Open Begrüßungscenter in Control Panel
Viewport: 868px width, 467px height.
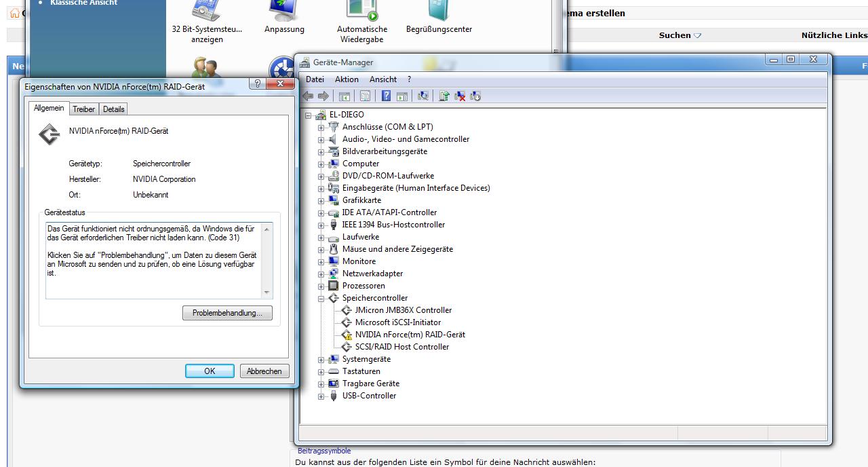439,18
